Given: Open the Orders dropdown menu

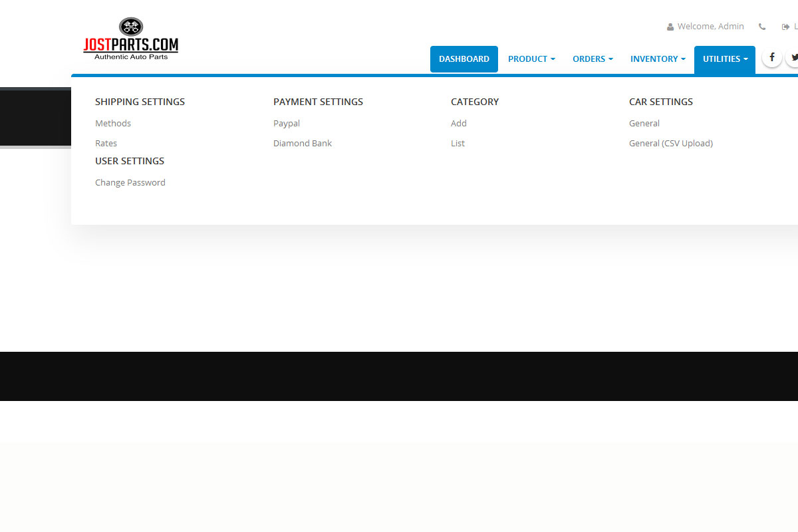Looking at the screenshot, I should click(x=593, y=59).
